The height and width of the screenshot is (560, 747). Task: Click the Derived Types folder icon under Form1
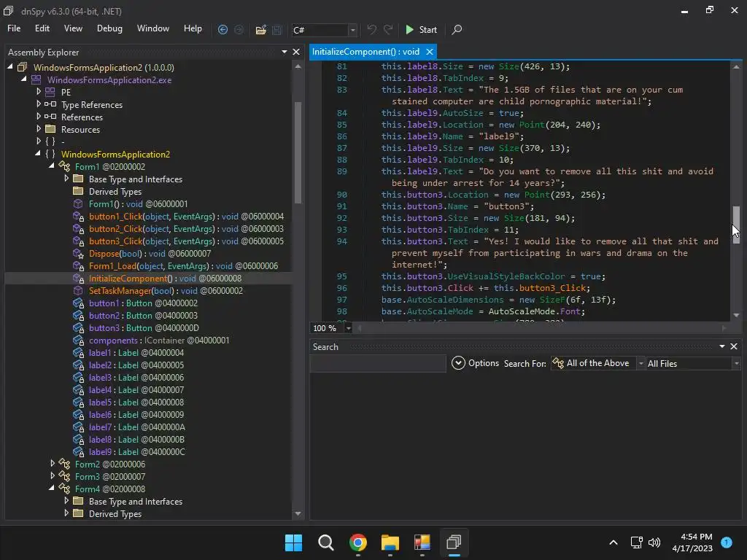[78, 191]
